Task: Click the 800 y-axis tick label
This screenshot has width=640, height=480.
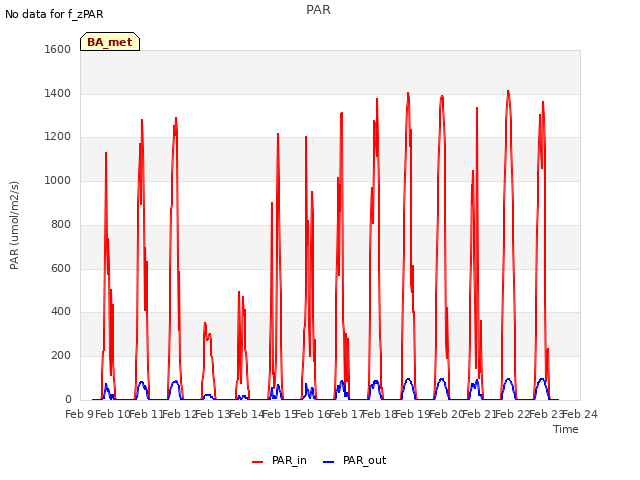Action: [61, 224]
